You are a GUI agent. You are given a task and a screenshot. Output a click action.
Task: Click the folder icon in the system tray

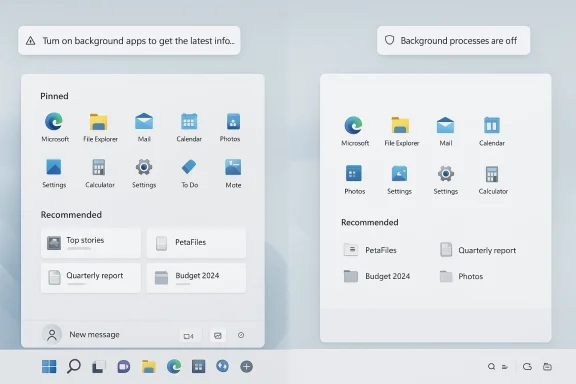point(547,366)
